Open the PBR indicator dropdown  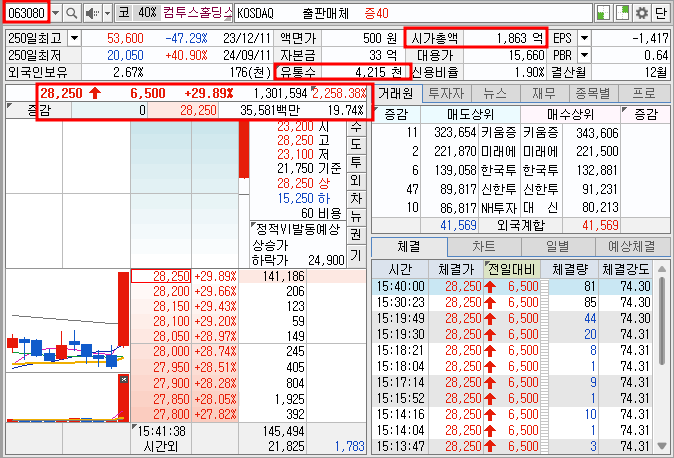584,55
